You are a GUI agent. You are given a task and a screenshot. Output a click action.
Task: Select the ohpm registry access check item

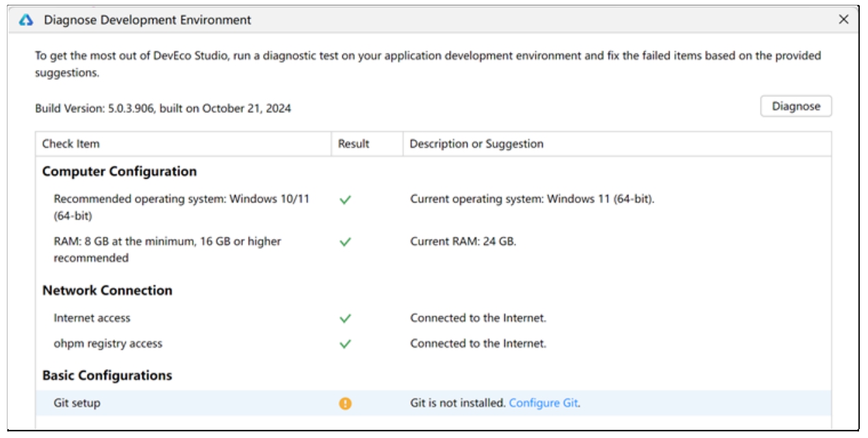(x=108, y=344)
